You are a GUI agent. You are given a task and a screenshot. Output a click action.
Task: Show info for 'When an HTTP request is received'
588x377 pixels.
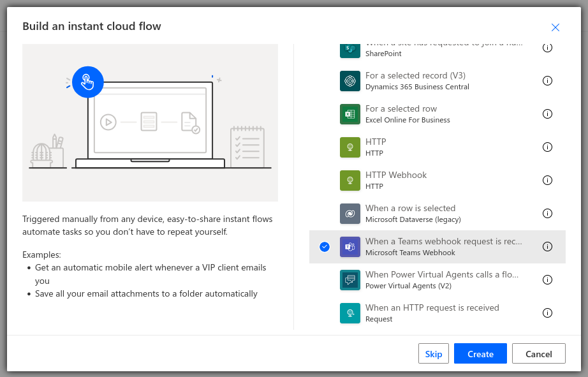[x=547, y=313]
